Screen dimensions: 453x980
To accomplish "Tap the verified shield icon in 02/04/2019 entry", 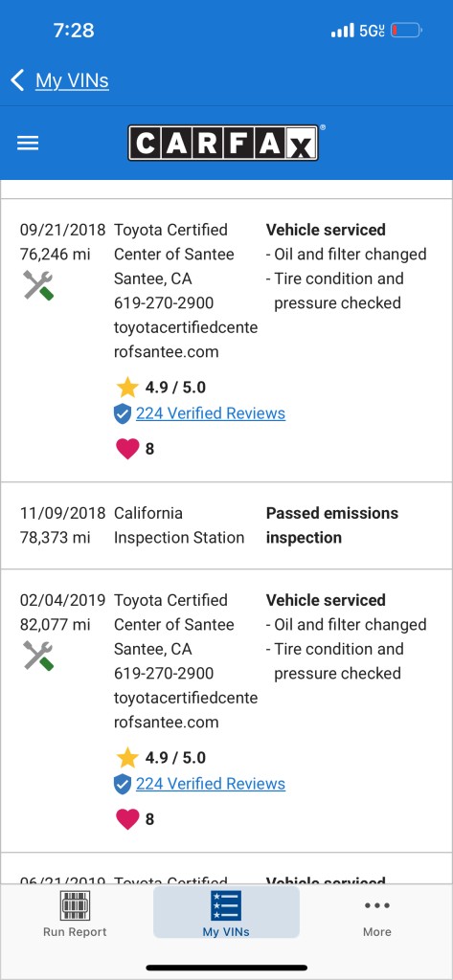I will click(x=123, y=784).
